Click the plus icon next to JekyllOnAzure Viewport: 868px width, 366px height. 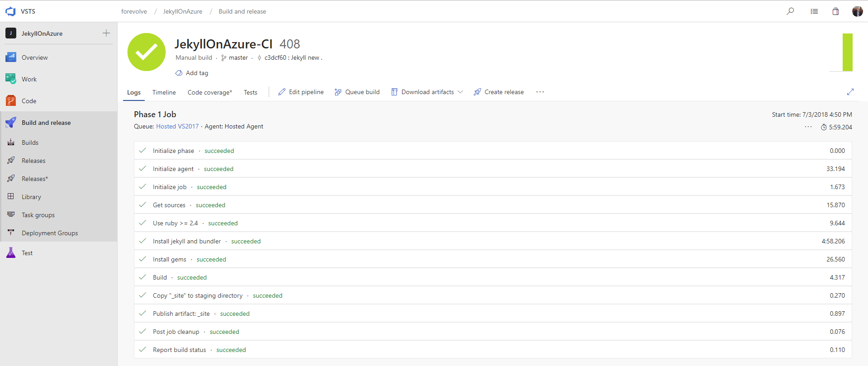(x=106, y=33)
